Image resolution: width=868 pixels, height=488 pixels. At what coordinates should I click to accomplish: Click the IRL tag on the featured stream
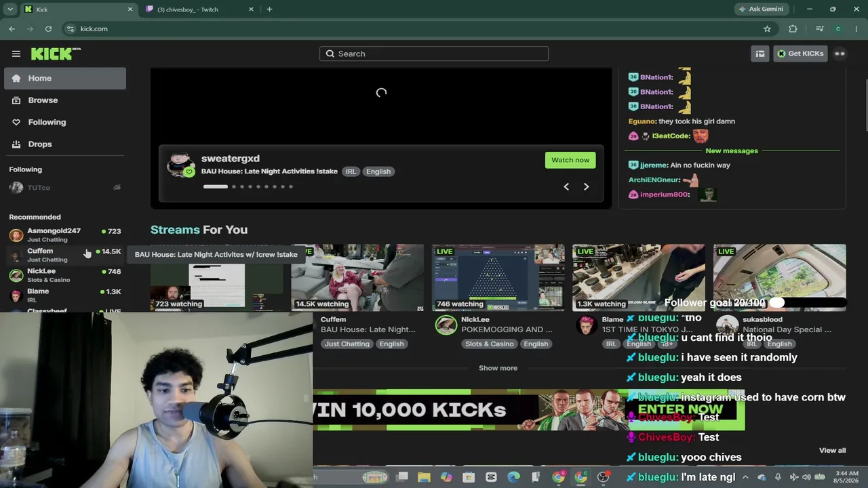(x=351, y=171)
